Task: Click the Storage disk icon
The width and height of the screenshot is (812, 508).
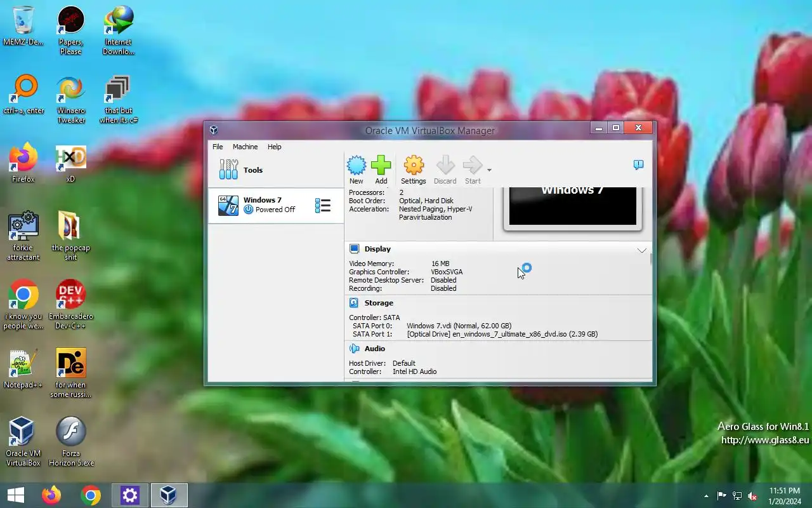Action: [354, 303]
